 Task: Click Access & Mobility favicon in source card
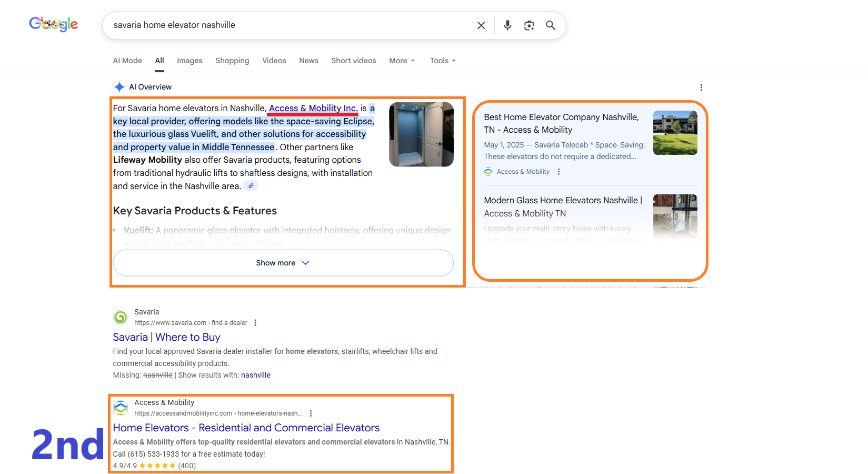[488, 172]
